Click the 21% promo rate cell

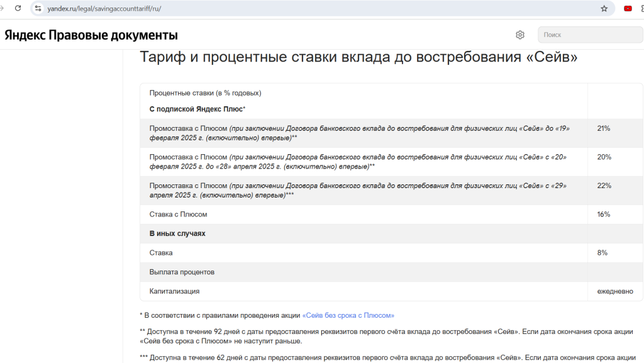(x=603, y=128)
